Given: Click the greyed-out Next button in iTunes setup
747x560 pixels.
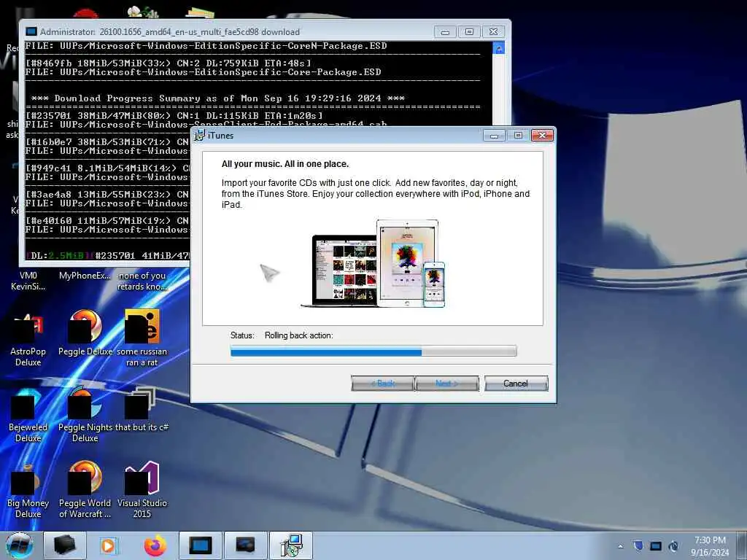Looking at the screenshot, I should pyautogui.click(x=447, y=384).
